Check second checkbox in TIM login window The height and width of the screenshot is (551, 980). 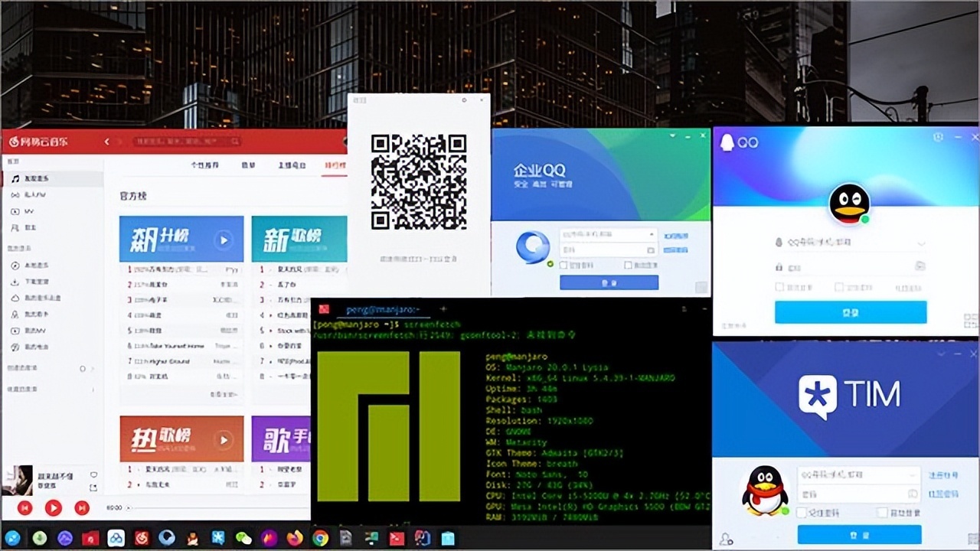pos(883,513)
